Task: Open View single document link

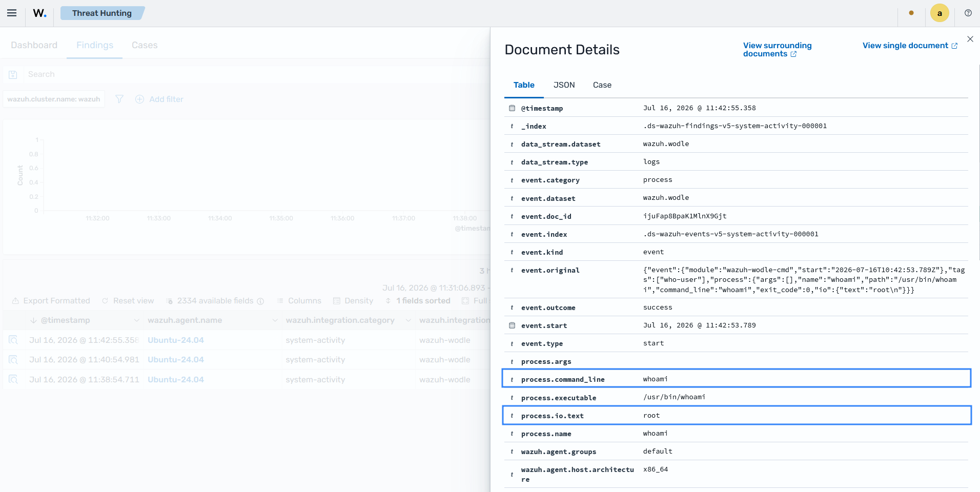Action: [910, 46]
